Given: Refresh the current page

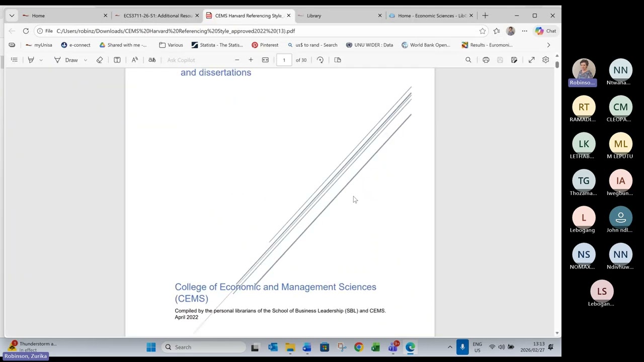Looking at the screenshot, I should [26, 31].
